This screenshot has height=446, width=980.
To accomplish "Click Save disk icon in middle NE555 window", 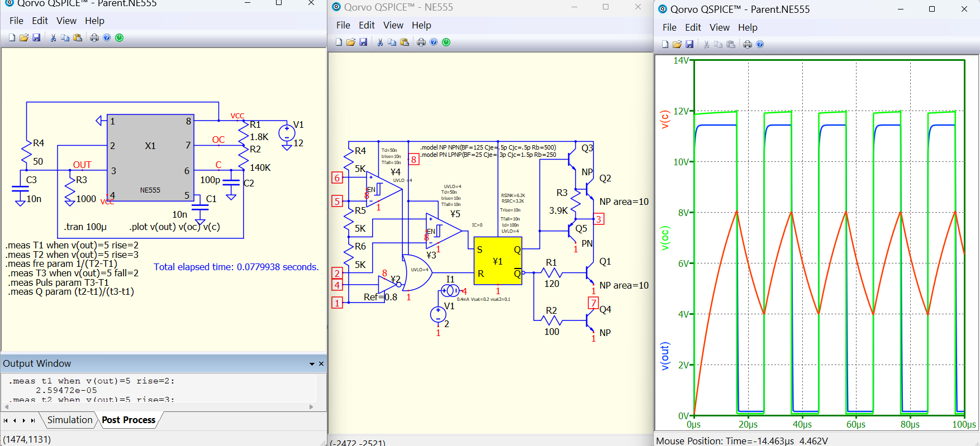I will tap(363, 42).
